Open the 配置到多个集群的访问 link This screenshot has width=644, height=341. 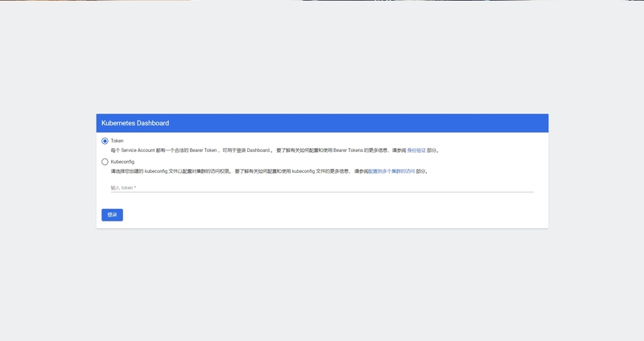coord(391,171)
